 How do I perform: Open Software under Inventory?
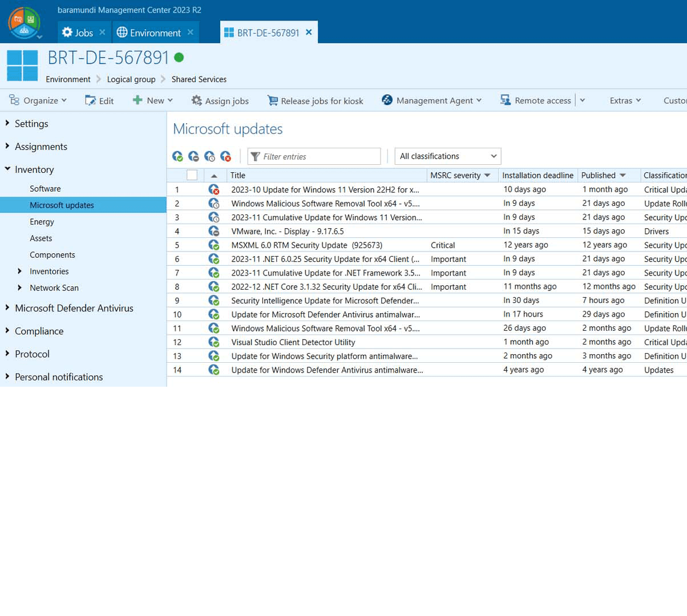45,188
